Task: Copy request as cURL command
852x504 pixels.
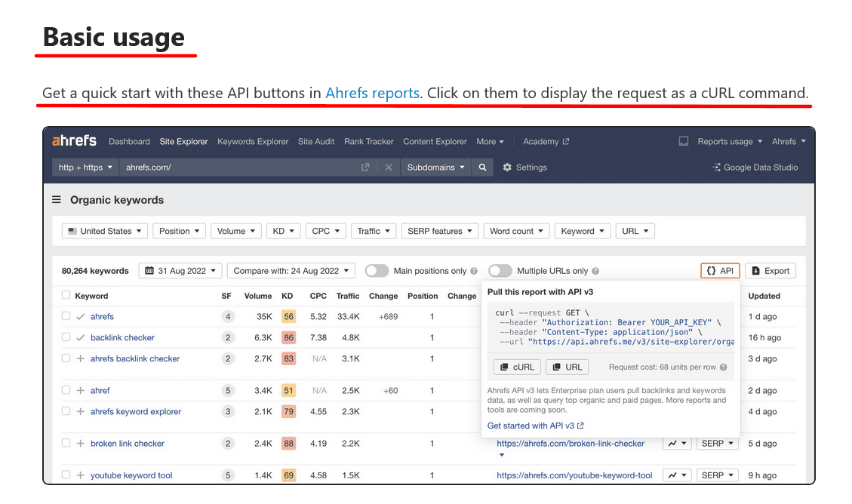Action: click(516, 367)
